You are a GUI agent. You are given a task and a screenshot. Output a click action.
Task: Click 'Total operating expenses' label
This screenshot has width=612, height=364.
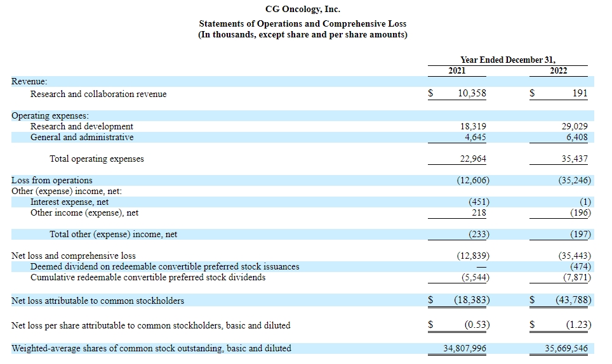(x=96, y=159)
